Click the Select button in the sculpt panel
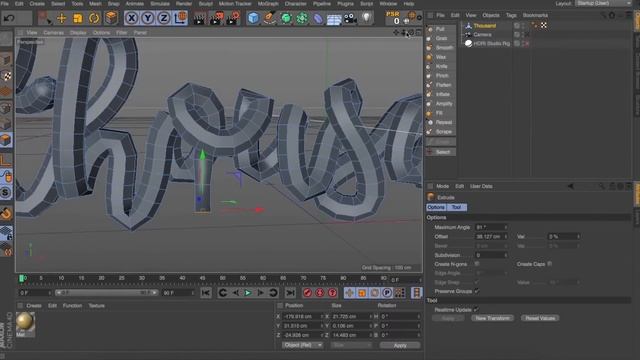 pos(441,152)
